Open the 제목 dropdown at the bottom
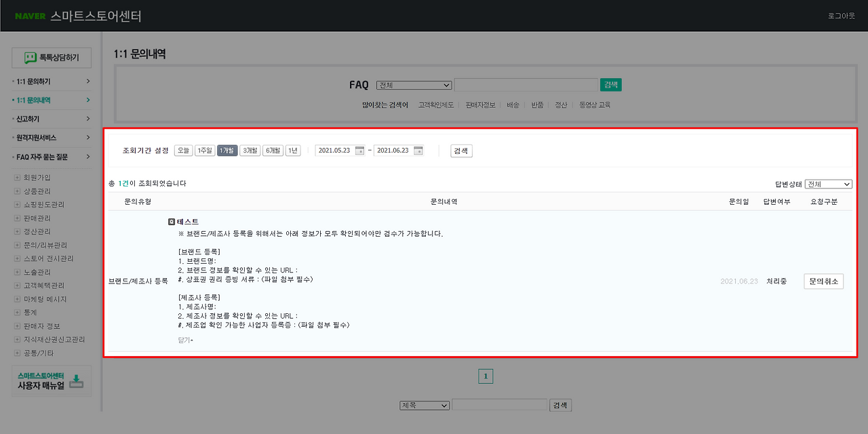 pyautogui.click(x=424, y=405)
